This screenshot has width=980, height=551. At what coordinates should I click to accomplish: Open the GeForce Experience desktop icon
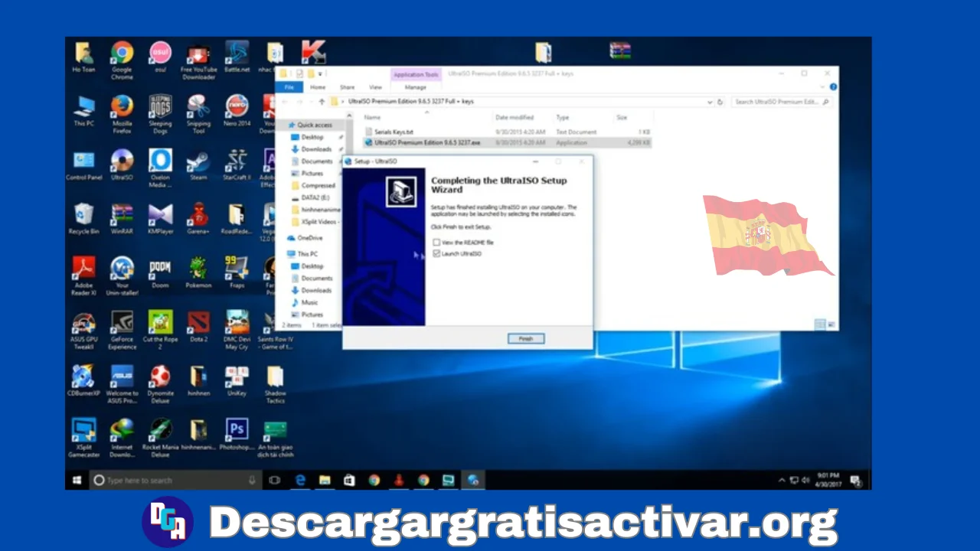pos(122,331)
